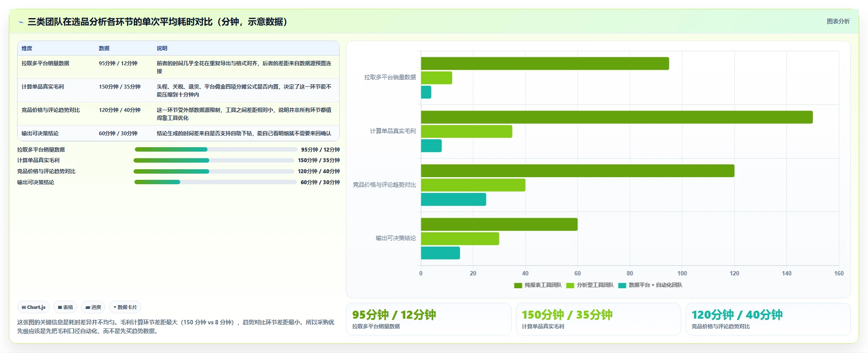Image resolution: width=868 pixels, height=353 pixels.
Task: Open the 120分钟 / 40分钟 data card
Action: (768, 319)
